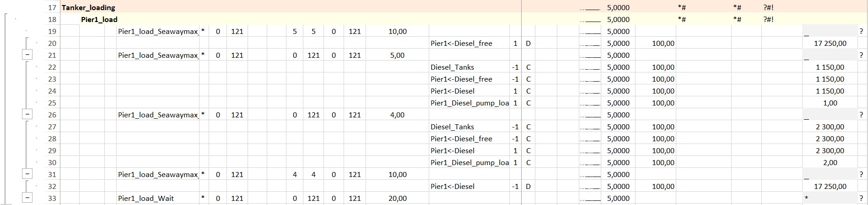
Task: Collapse the outline group at row 26
Action: tap(27, 115)
